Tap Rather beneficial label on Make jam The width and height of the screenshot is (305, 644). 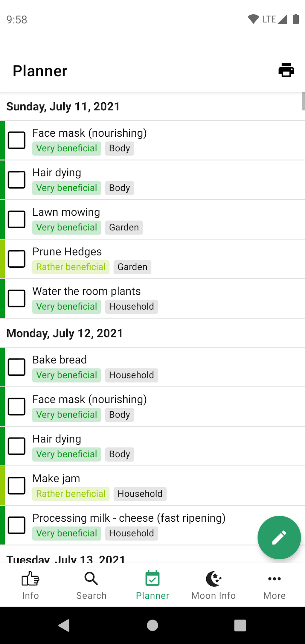pos(71,494)
